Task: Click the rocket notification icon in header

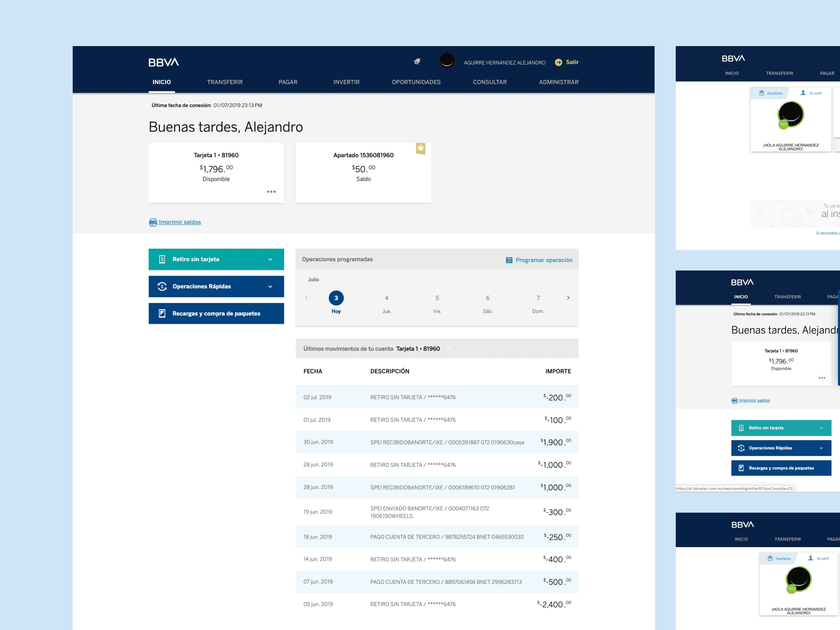Action: [417, 62]
